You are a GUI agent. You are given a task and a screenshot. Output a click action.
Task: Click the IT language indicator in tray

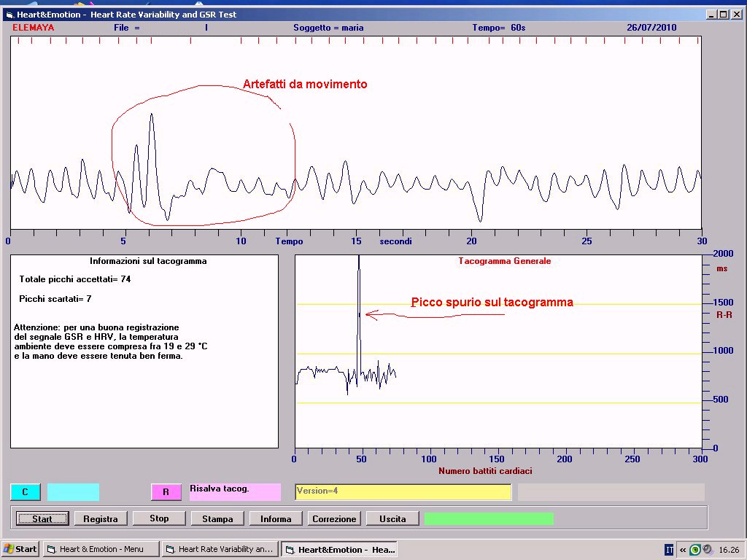click(x=670, y=550)
